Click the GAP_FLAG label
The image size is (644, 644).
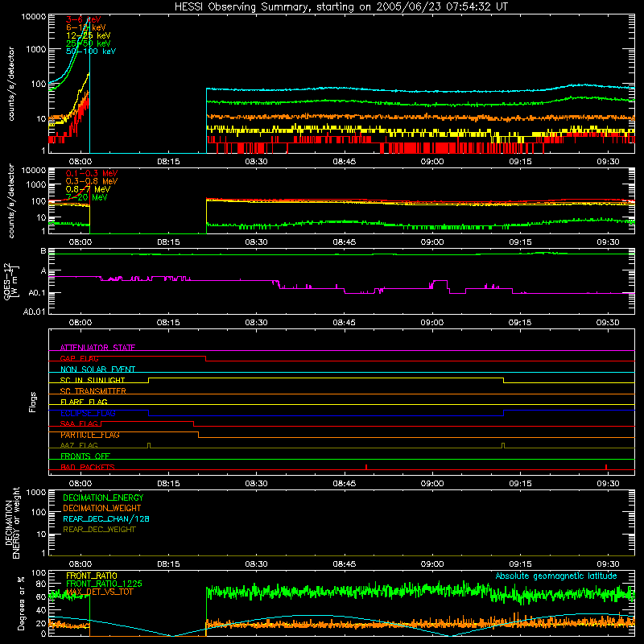coord(79,358)
